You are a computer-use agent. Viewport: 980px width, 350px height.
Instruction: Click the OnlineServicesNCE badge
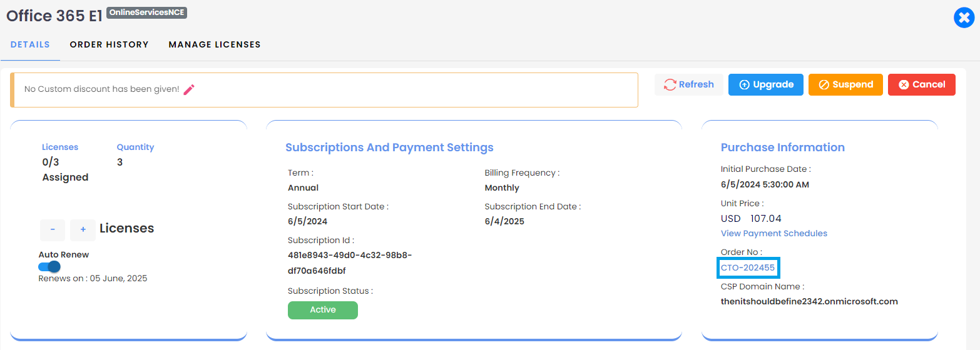click(146, 12)
